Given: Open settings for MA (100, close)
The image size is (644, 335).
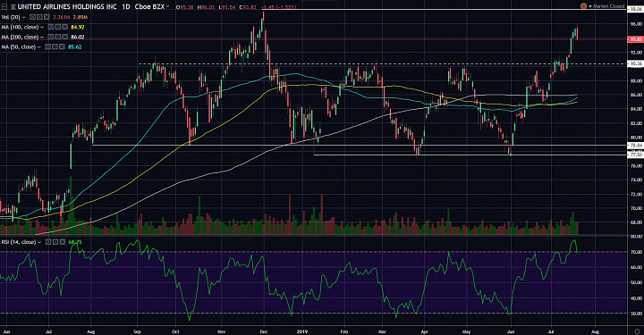Looking at the screenshot, I should click(x=58, y=27).
